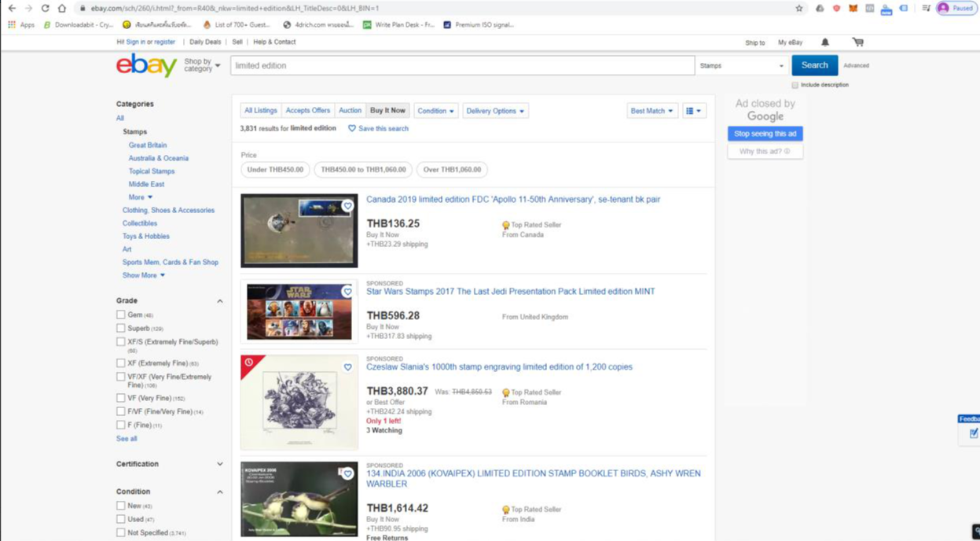Image resolution: width=980 pixels, height=541 pixels.
Task: Click Stop seeing this ad
Action: (765, 134)
